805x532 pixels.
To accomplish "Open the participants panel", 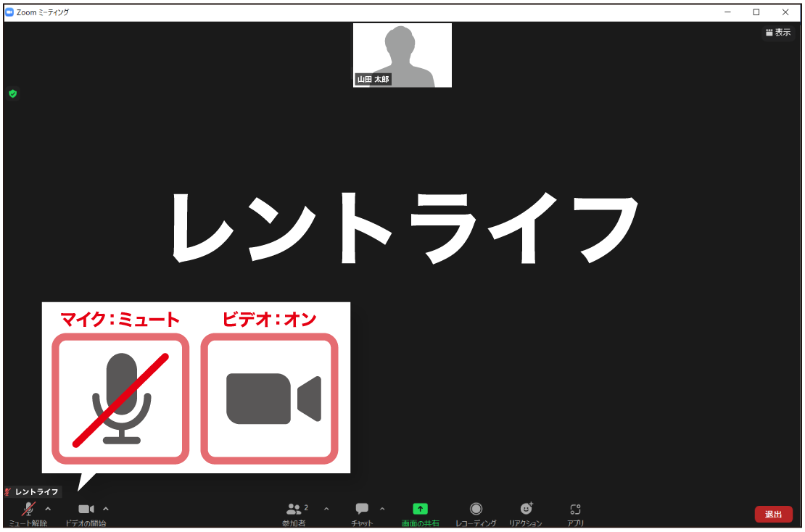I will 294,514.
